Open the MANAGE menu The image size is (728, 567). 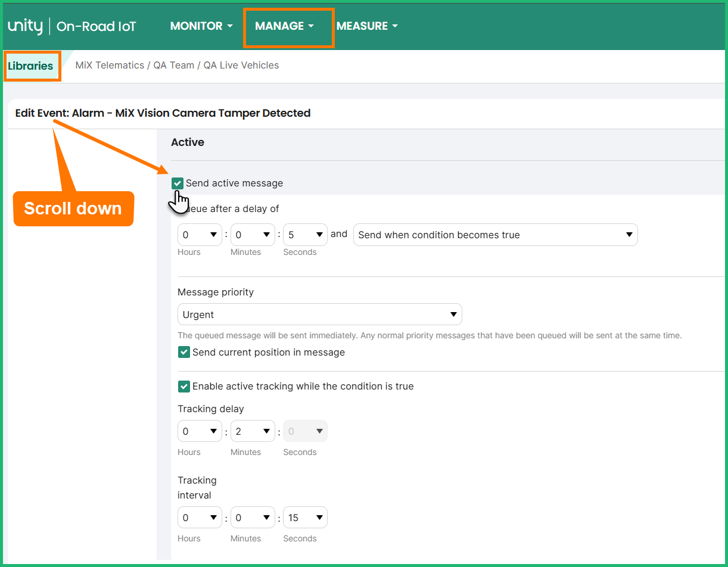pos(284,26)
